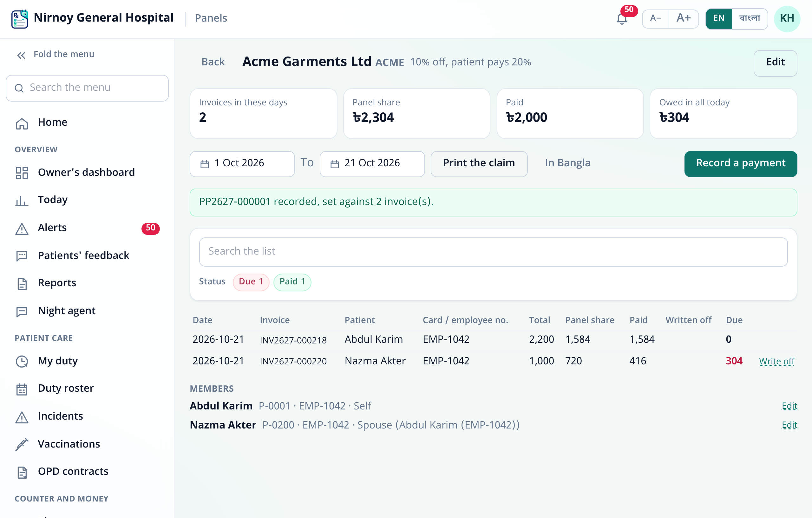Click the My duty clock icon
This screenshot has width=812, height=518.
22,361
